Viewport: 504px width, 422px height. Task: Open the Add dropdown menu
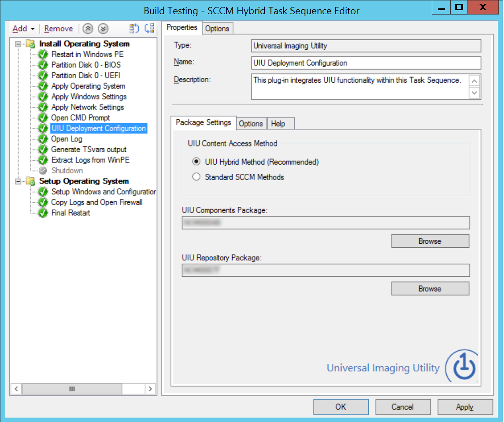(x=23, y=29)
